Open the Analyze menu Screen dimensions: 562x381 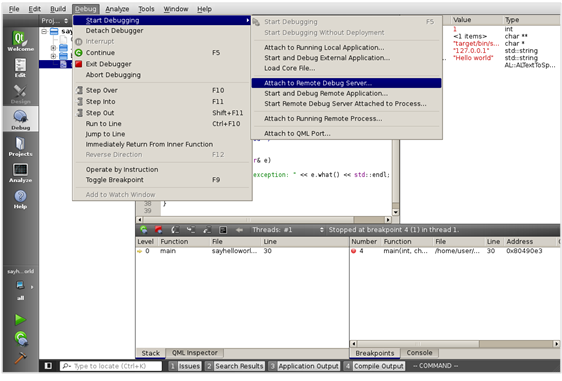(117, 9)
